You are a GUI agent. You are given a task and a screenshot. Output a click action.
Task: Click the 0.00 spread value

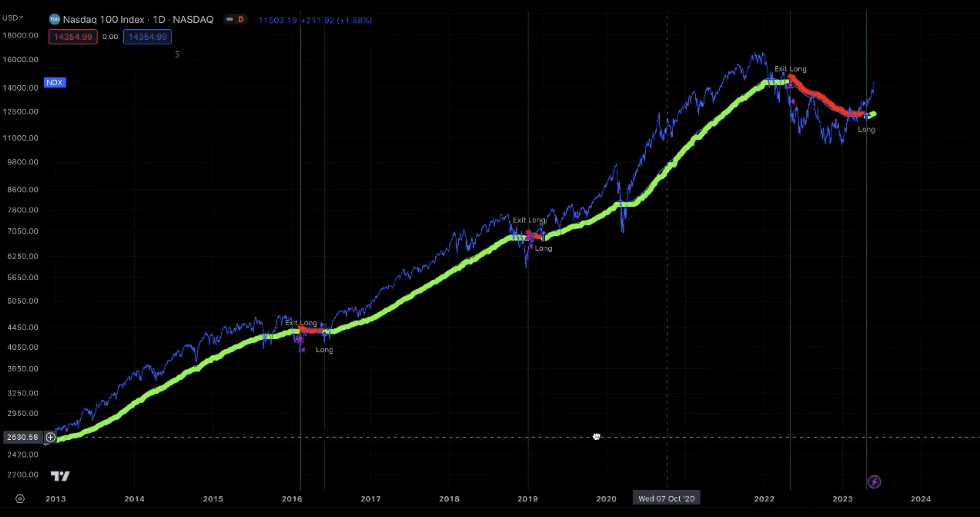click(x=110, y=37)
